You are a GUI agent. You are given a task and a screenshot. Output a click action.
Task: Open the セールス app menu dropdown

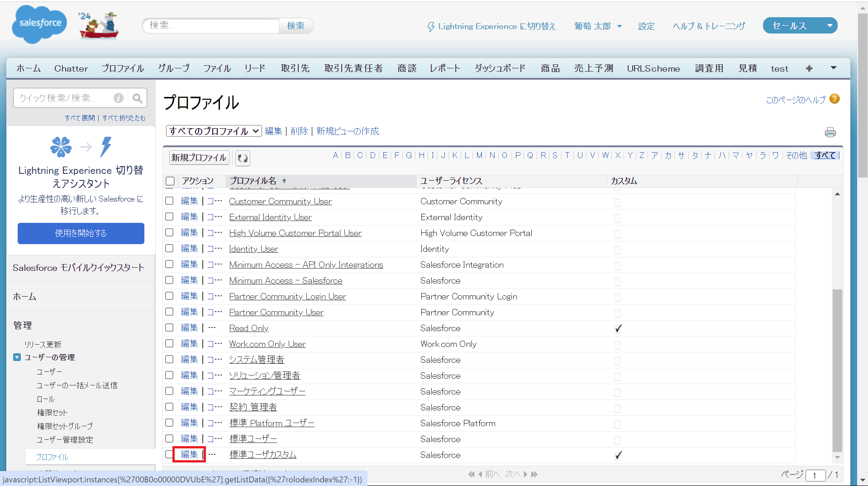[x=830, y=25]
